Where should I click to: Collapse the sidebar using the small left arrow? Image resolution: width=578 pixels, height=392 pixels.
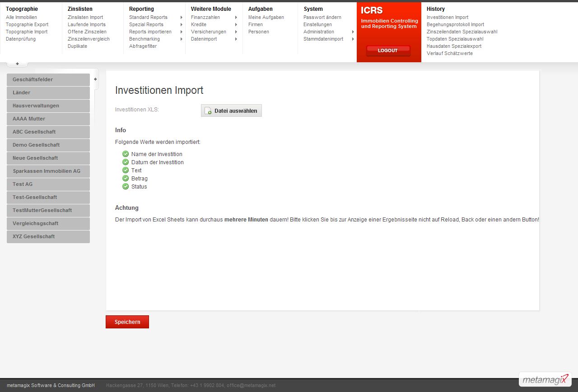click(x=95, y=79)
